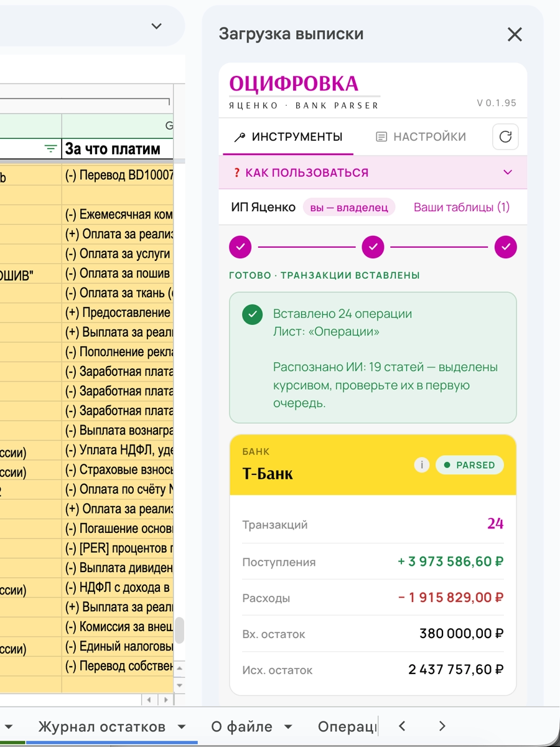The height and width of the screenshot is (747, 560).
Task: Click the вы — владелец badge
Action: tap(349, 207)
